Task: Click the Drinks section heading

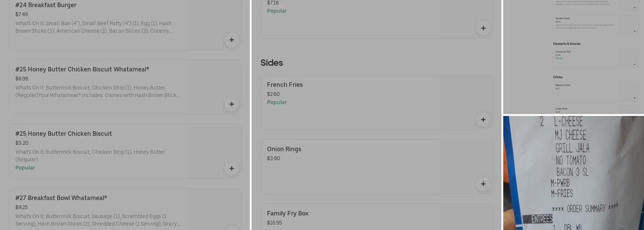Action: pyautogui.click(x=558, y=77)
